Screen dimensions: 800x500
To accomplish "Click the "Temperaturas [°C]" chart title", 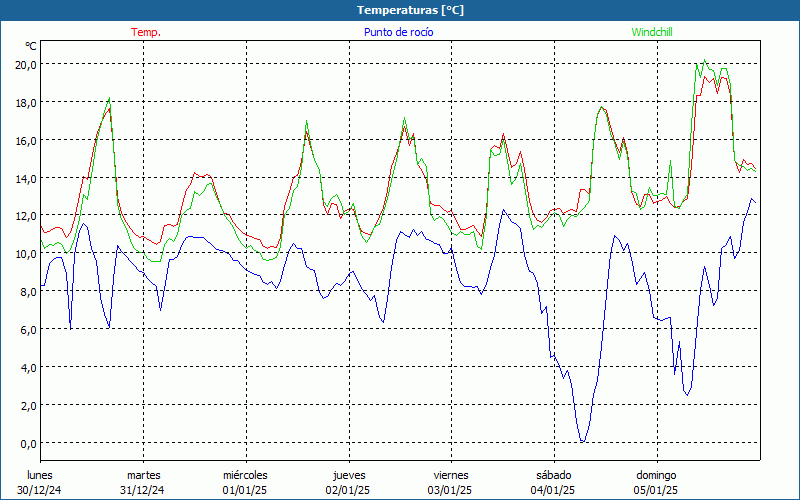I will [x=410, y=10].
